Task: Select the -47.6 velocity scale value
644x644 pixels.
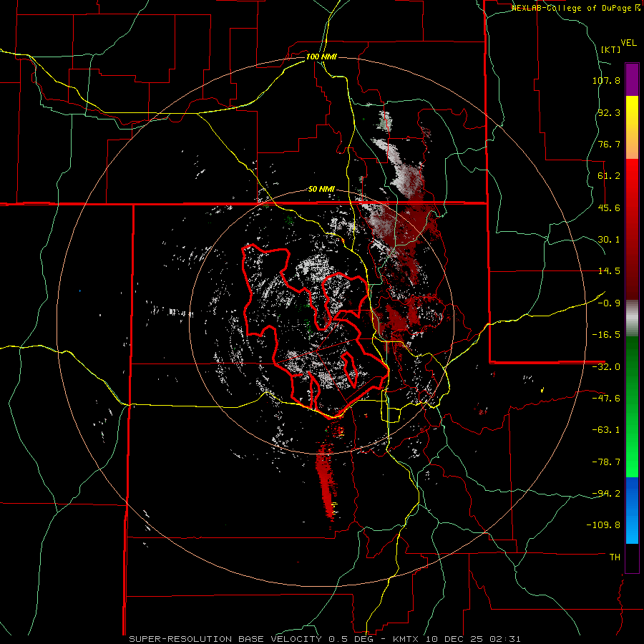Action: pyautogui.click(x=606, y=399)
